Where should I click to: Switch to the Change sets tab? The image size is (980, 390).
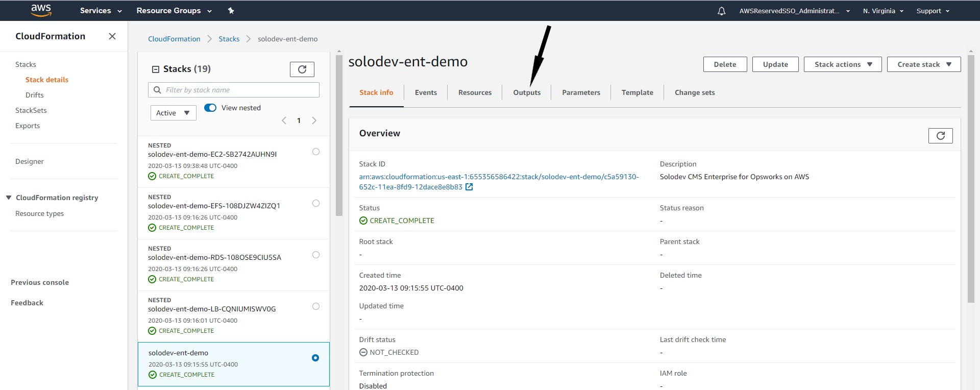tap(695, 92)
